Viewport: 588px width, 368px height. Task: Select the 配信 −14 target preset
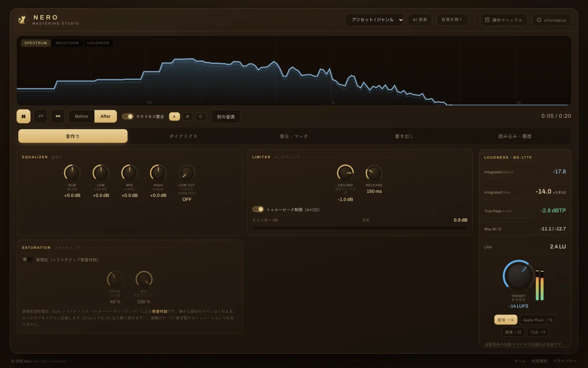coord(506,320)
